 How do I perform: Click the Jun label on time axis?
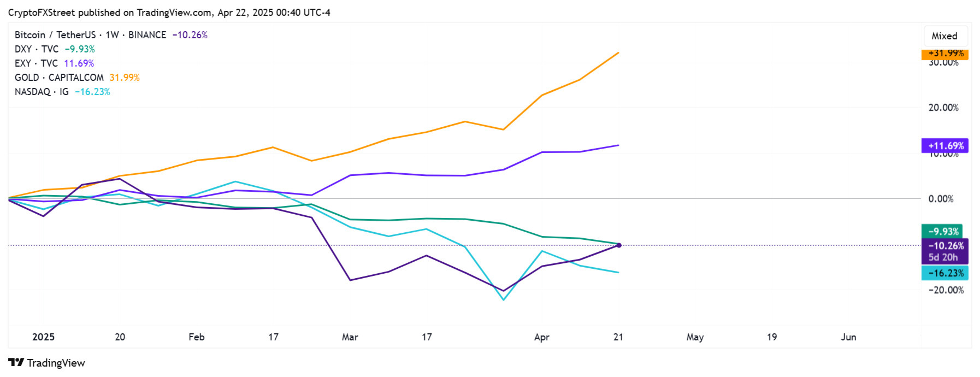(x=848, y=337)
